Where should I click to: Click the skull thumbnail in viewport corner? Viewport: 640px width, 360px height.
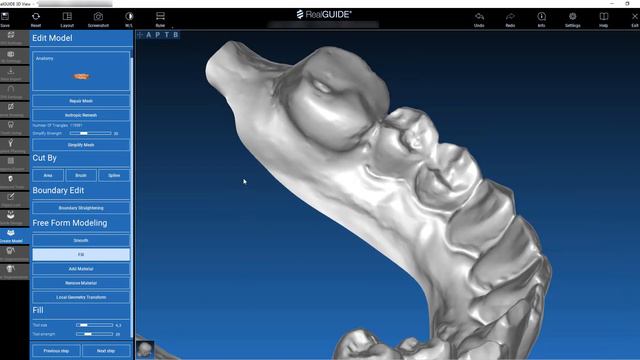tap(145, 350)
